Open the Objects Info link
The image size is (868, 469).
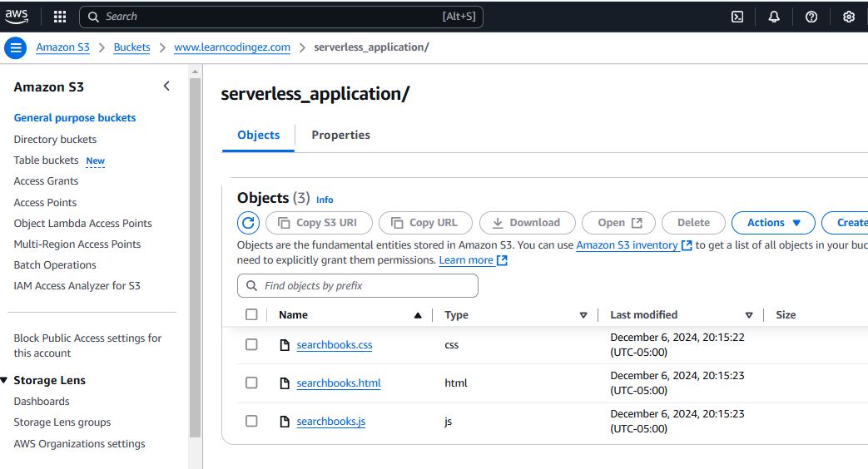tap(325, 200)
